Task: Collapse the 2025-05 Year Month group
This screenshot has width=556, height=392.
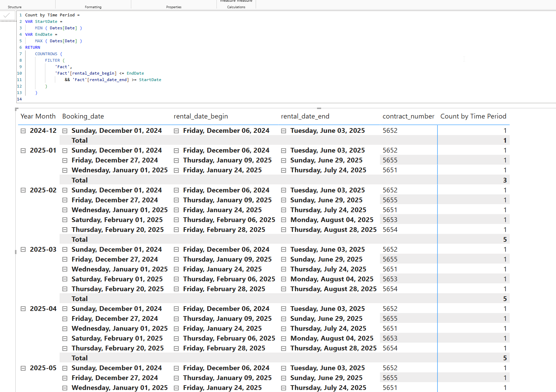Action: [x=23, y=368]
